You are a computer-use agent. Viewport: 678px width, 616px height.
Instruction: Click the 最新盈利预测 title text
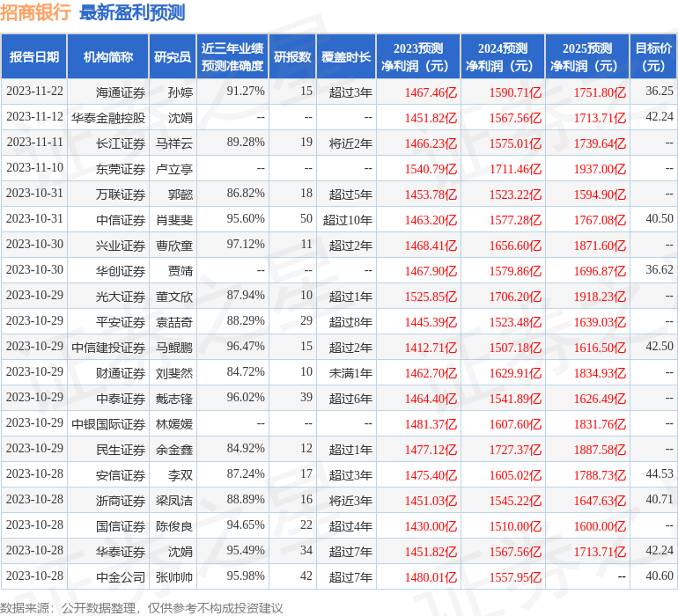coord(132,12)
